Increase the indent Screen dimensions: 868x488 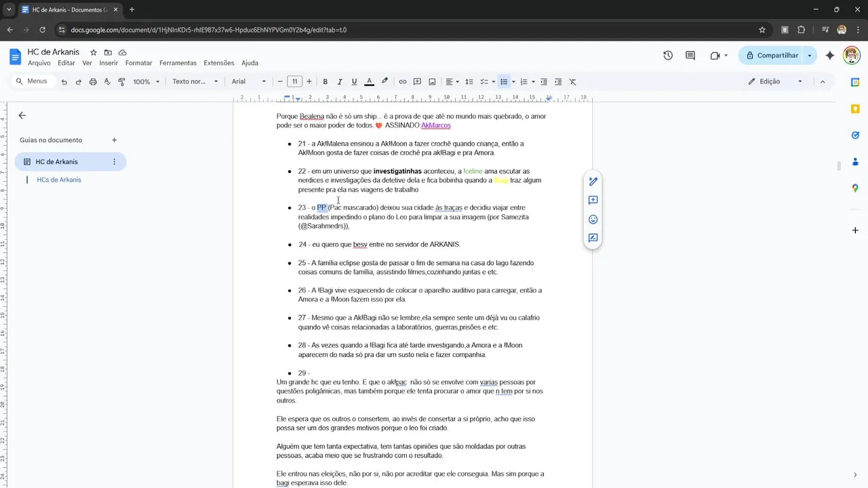tap(558, 81)
